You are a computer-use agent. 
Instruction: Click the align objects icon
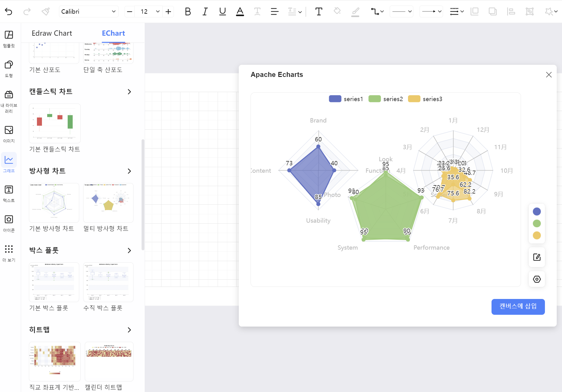511,11
